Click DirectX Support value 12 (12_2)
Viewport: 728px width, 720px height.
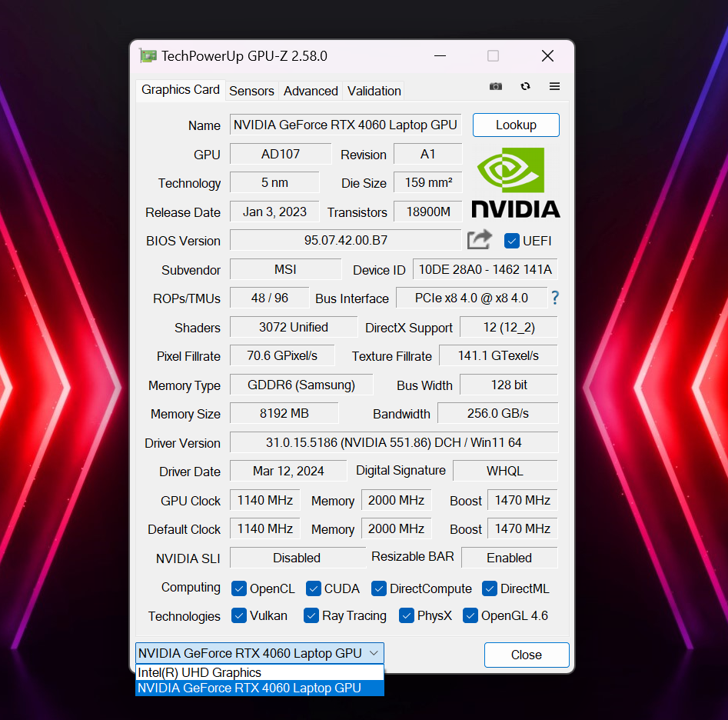click(509, 327)
